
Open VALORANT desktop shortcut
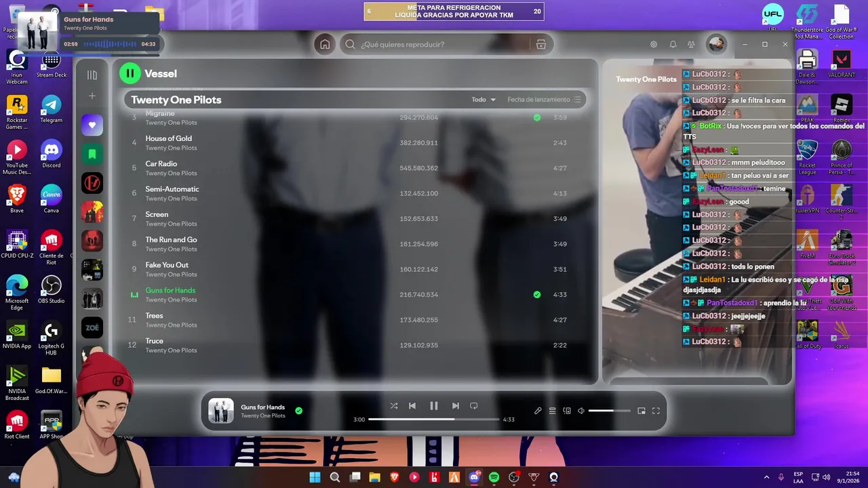(x=842, y=64)
